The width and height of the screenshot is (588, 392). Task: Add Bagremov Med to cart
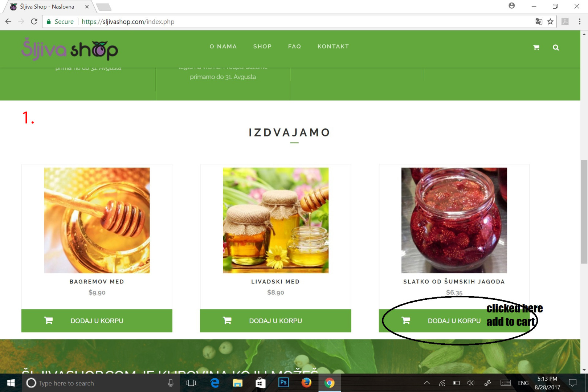click(x=97, y=320)
